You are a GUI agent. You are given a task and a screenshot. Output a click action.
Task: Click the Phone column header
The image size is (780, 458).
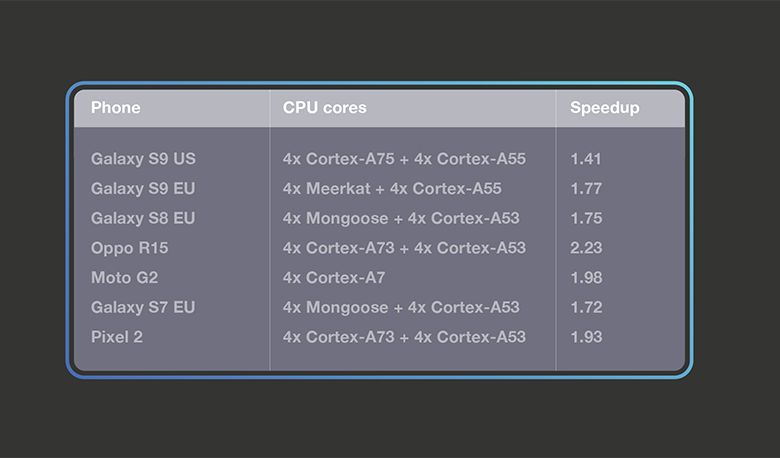tap(116, 108)
